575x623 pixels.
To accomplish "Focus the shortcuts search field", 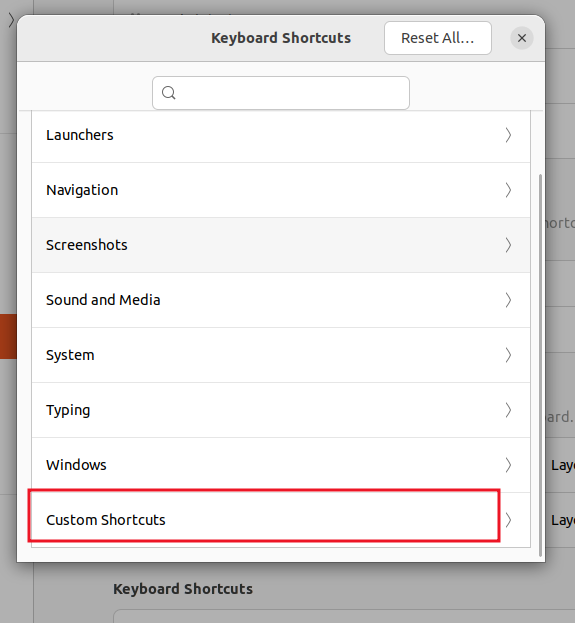I will (281, 93).
